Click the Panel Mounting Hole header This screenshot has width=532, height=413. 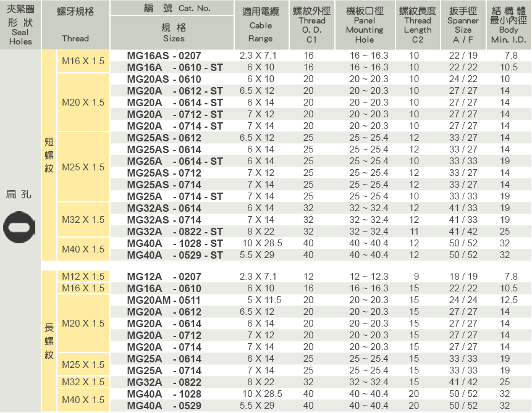pyautogui.click(x=365, y=25)
